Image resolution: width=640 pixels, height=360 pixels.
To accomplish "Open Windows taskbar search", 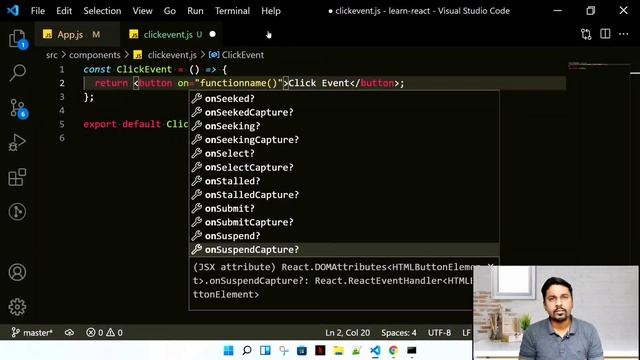I will (247, 350).
